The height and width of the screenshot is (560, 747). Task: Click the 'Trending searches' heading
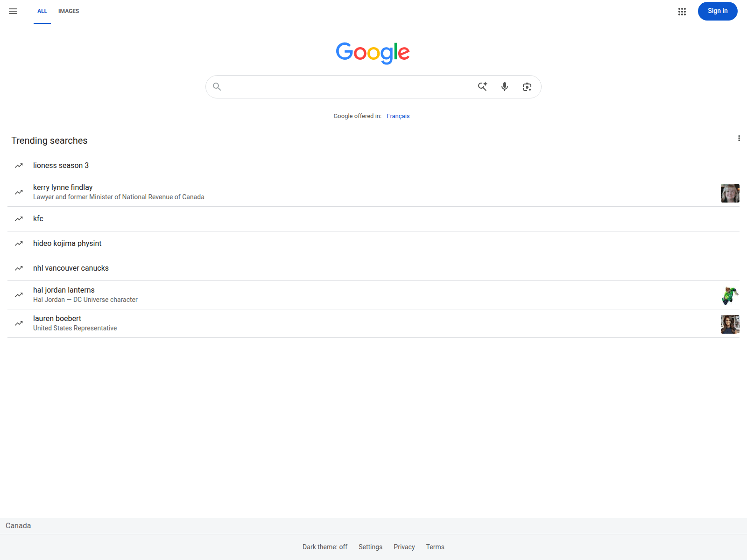point(49,140)
